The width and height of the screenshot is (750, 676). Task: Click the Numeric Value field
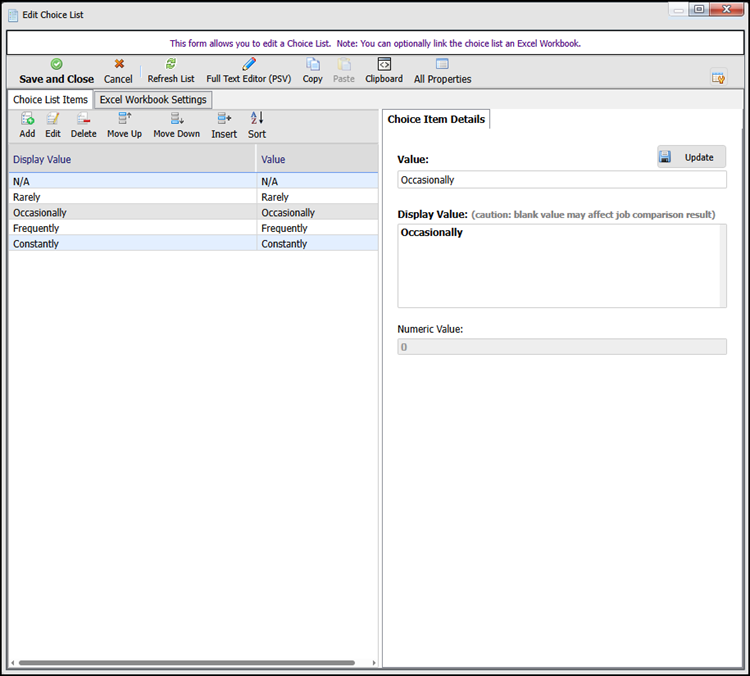[562, 347]
